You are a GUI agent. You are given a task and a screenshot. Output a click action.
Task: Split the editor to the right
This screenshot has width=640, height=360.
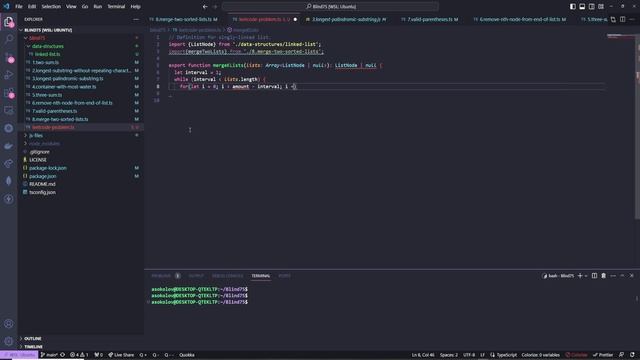622,19
